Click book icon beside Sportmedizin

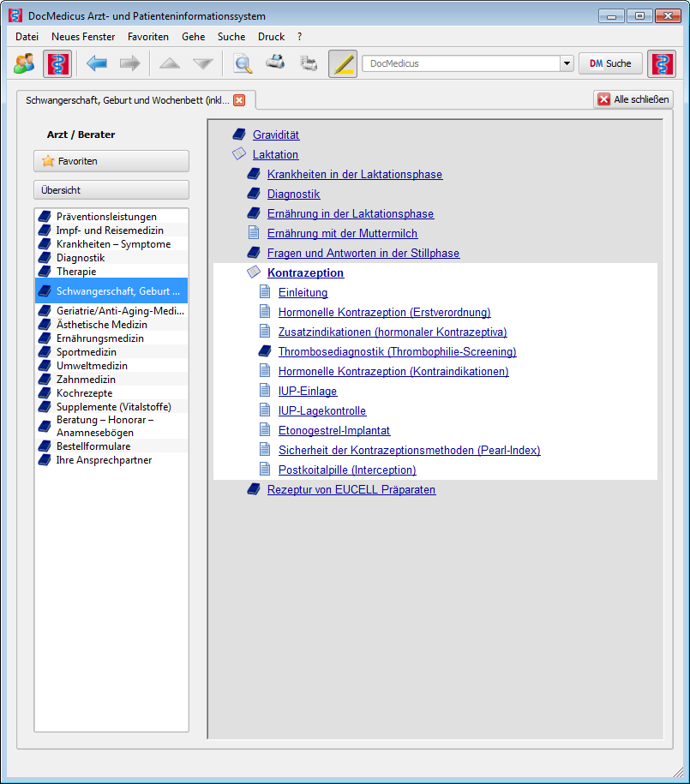coord(45,352)
